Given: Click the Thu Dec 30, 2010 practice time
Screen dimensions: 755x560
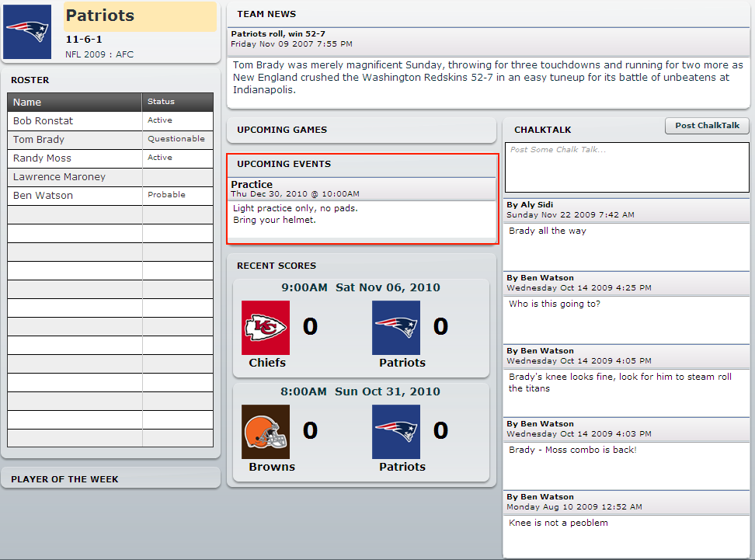Looking at the screenshot, I should point(295,194).
